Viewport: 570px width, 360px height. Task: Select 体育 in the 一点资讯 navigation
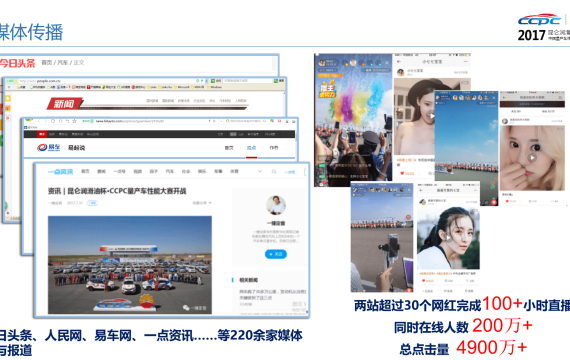tap(234, 171)
